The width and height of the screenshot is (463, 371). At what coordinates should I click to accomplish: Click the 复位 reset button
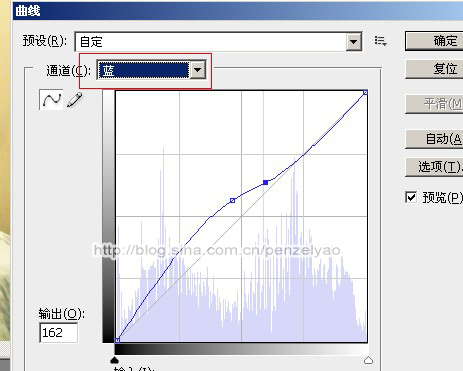point(434,69)
